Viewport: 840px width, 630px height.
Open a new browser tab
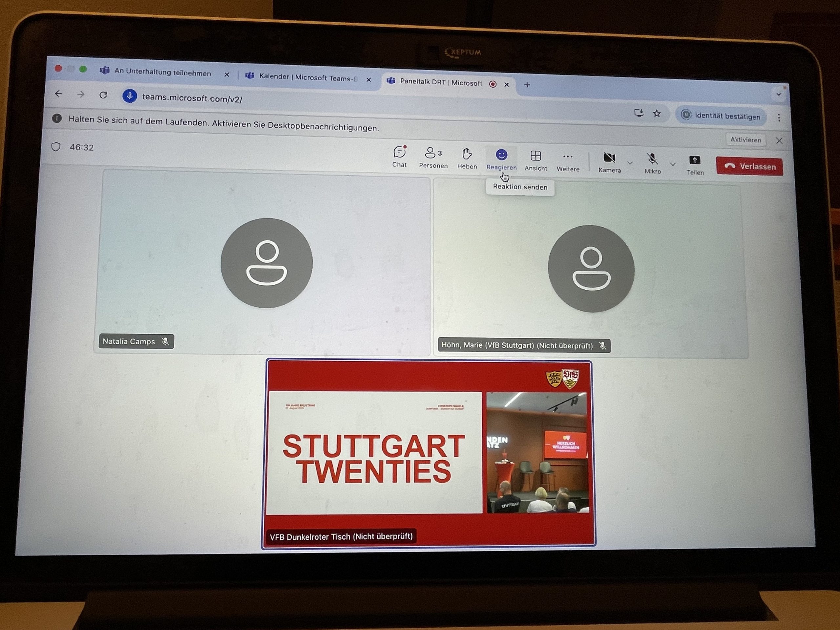[527, 85]
